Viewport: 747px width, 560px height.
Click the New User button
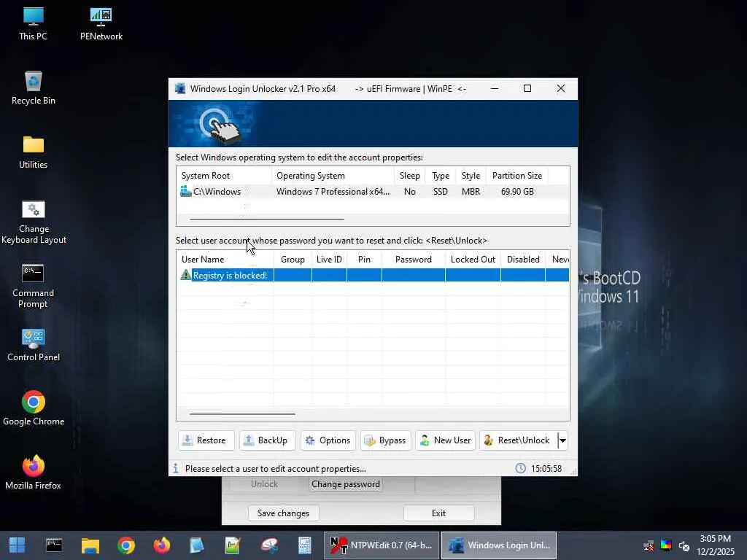click(x=446, y=440)
